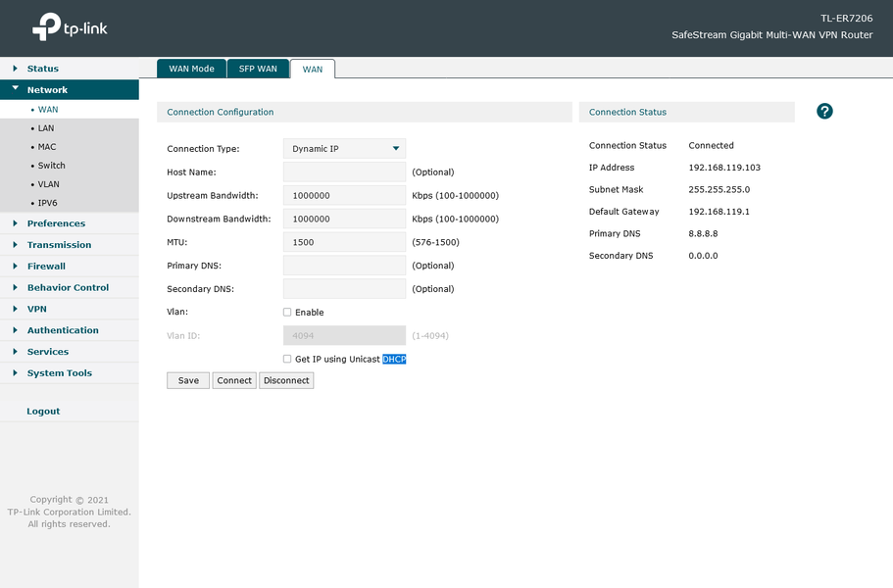Focus the Host Name input field
Image resolution: width=893 pixels, height=588 pixels.
click(344, 171)
